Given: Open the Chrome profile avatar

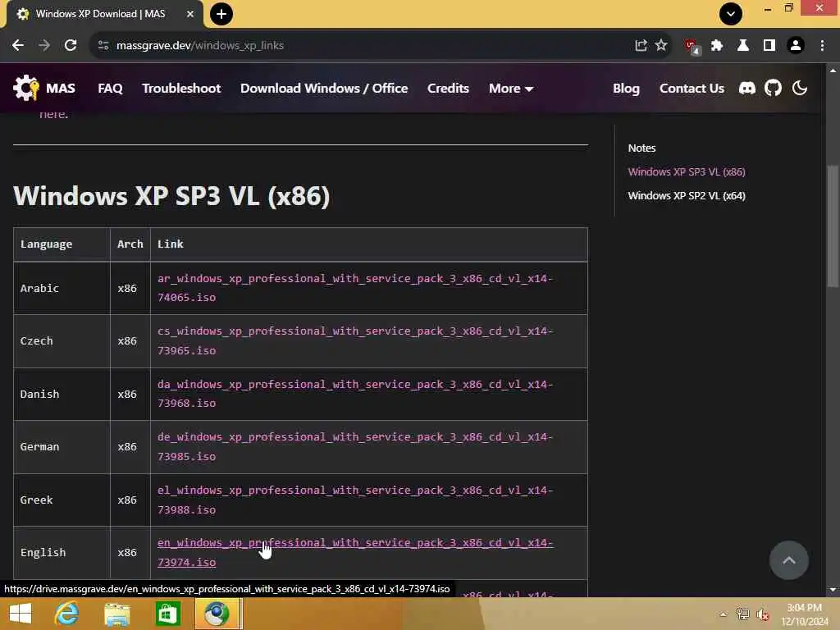Looking at the screenshot, I should click(795, 46).
